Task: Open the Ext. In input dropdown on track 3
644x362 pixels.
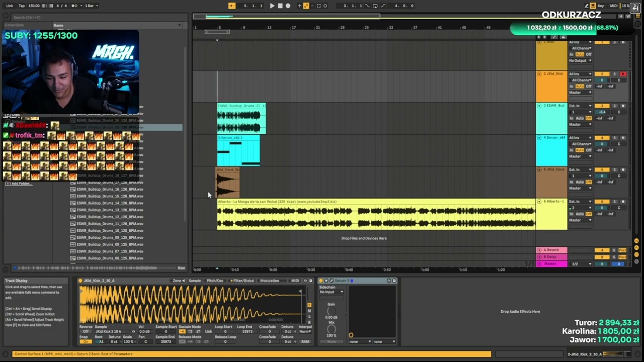Action: pos(581,106)
